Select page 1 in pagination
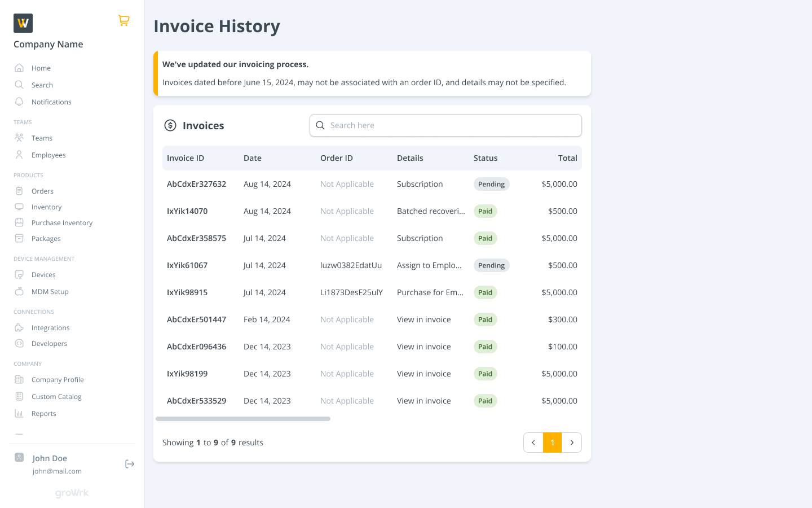 (x=553, y=443)
